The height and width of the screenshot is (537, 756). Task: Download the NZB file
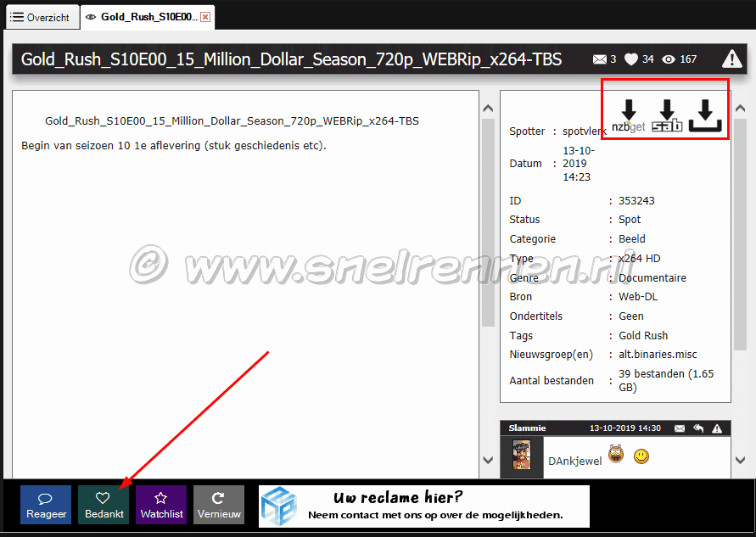coord(705,115)
